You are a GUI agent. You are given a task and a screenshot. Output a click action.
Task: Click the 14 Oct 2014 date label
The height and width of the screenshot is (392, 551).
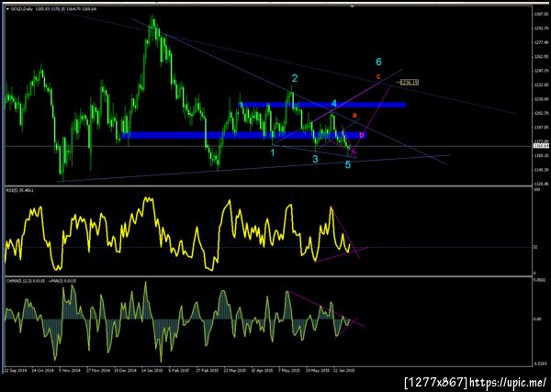coord(42,370)
